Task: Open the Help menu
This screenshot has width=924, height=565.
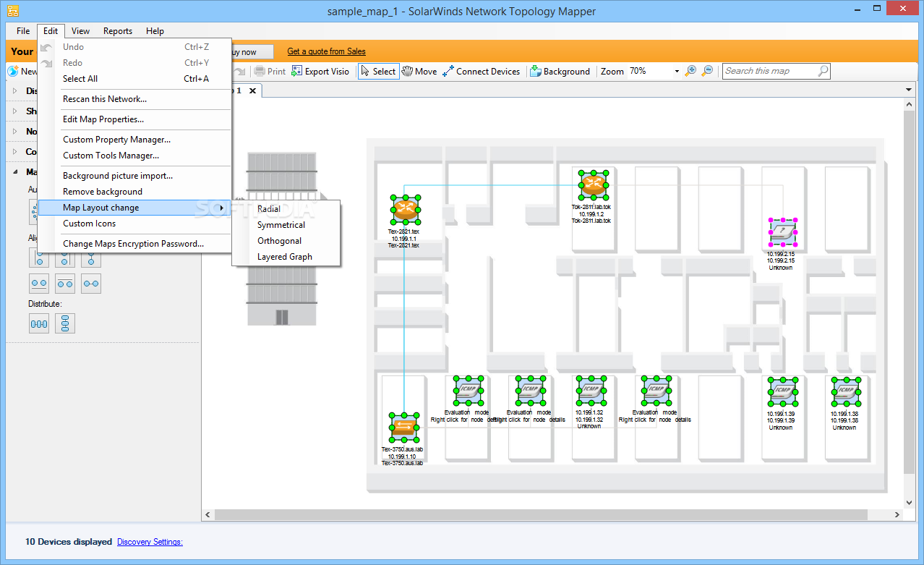Action: pos(155,31)
